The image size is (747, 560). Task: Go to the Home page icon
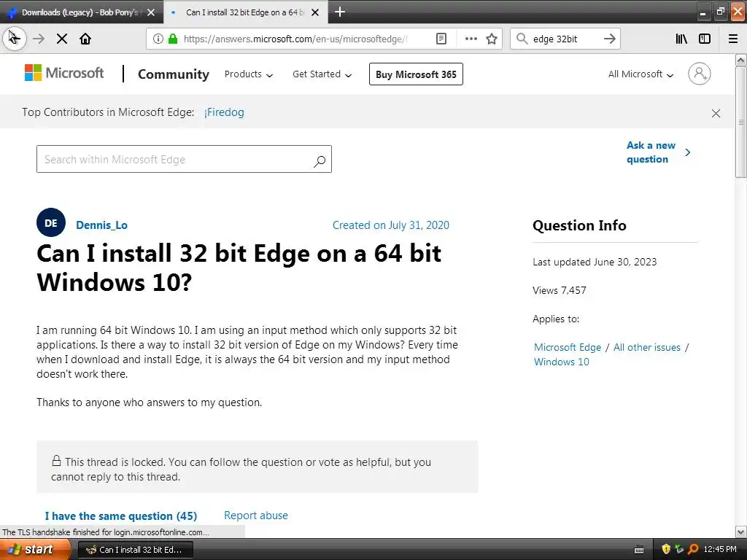click(x=85, y=39)
